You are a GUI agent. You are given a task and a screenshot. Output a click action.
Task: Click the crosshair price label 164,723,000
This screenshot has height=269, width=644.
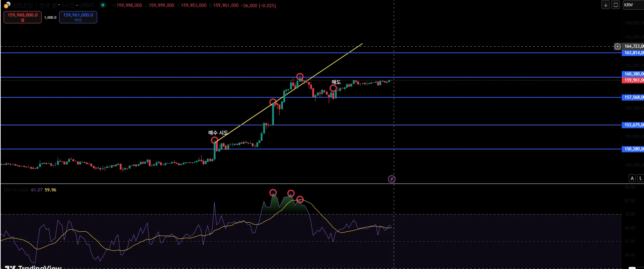coord(633,46)
